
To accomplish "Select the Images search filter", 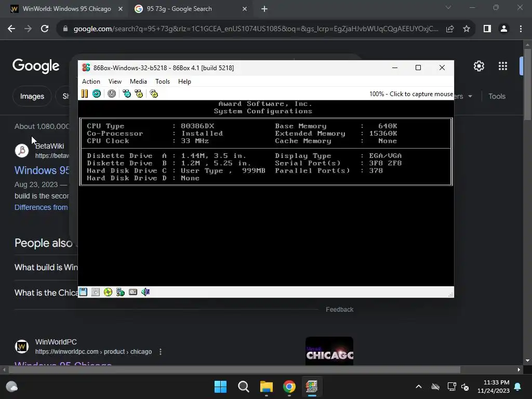I will tap(32, 96).
